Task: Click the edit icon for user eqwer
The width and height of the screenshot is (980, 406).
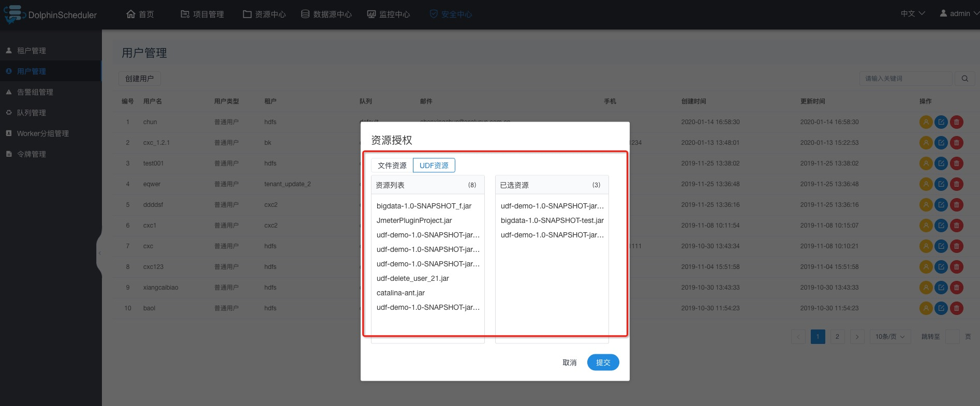Action: 941,184
